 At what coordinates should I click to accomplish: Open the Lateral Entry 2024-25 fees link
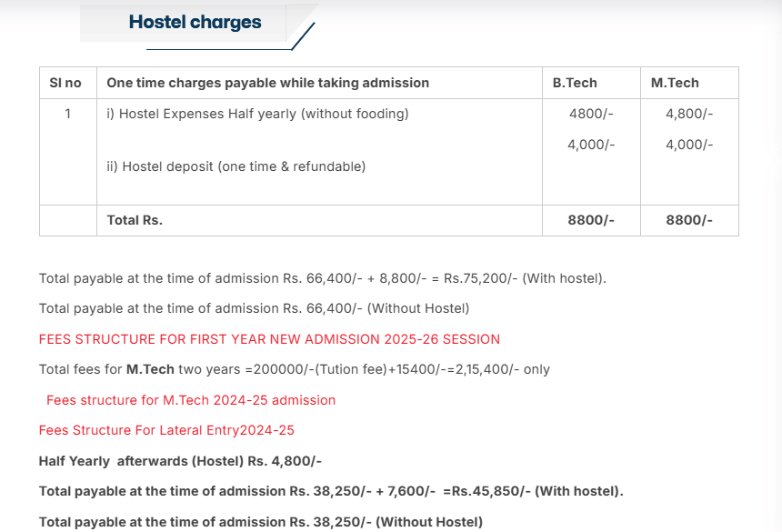click(166, 430)
